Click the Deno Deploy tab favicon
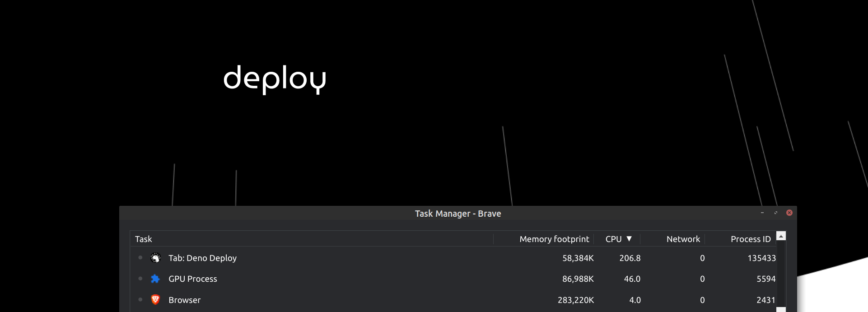Viewport: 868px width, 312px height. [155, 258]
